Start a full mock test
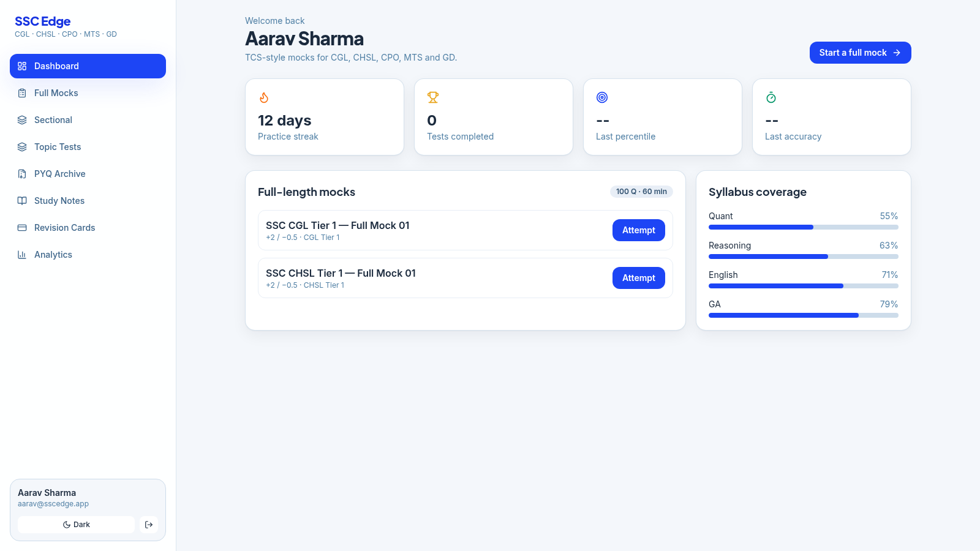The image size is (980, 551). [860, 53]
